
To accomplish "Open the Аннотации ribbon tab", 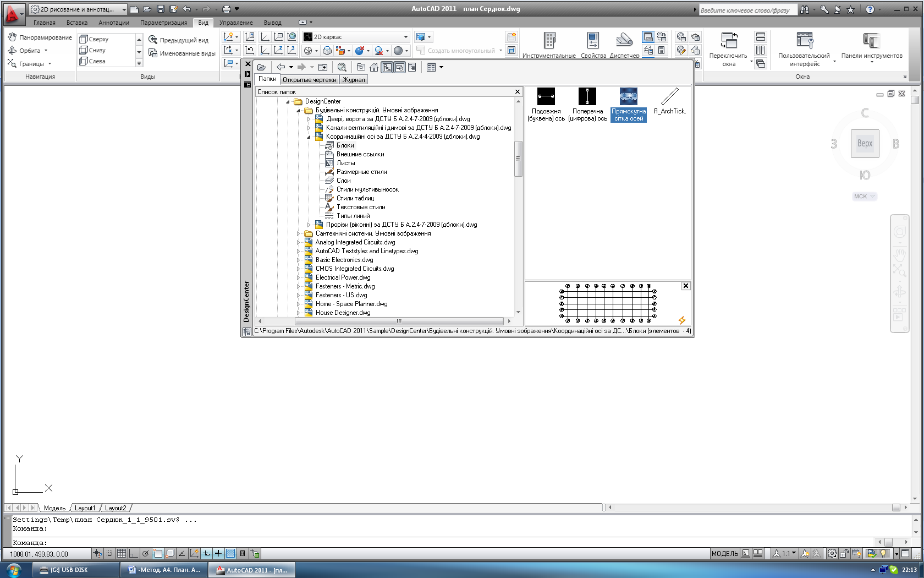I will [114, 23].
